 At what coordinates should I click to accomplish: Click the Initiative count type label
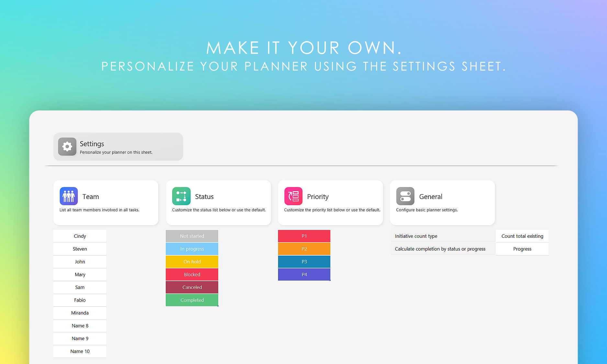(x=416, y=236)
